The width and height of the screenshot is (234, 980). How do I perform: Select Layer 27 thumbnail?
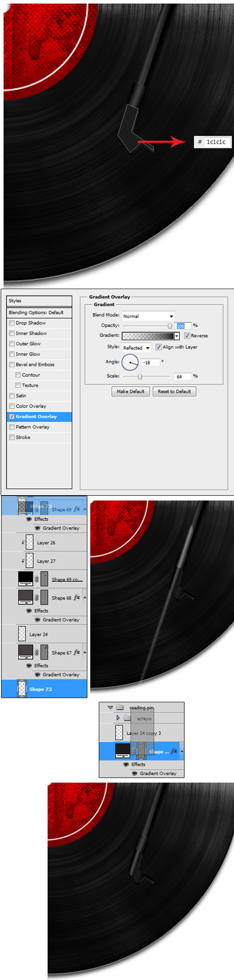(30, 561)
